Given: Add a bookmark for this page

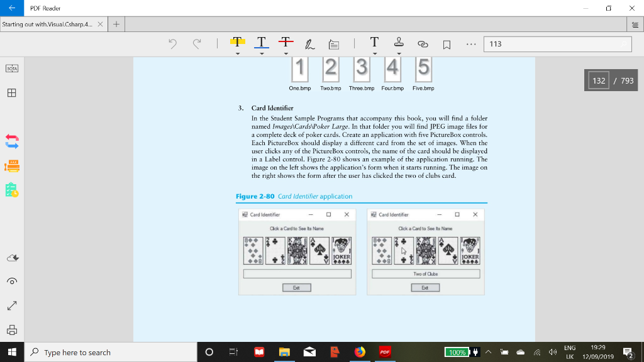Looking at the screenshot, I should click(447, 43).
